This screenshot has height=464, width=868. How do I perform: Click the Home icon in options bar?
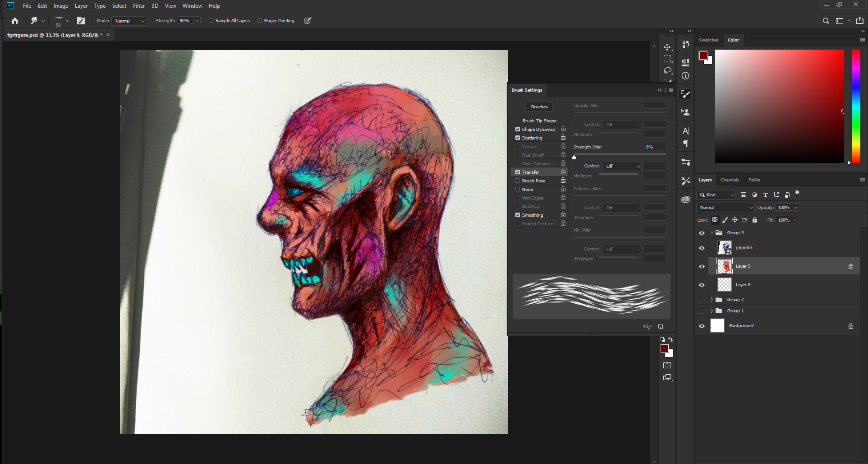(x=15, y=21)
